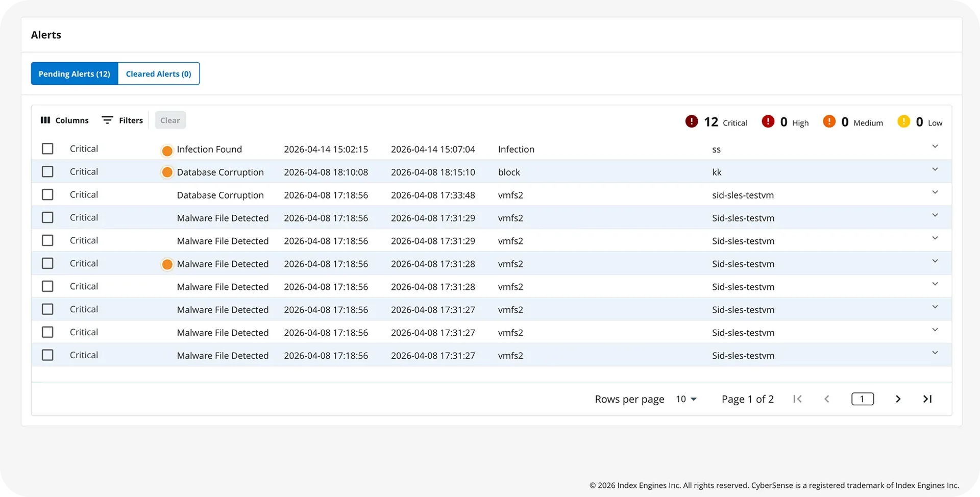Check the 17:31:28 Malware row without orange dot
Screen dimensions: 980x497
point(47,286)
